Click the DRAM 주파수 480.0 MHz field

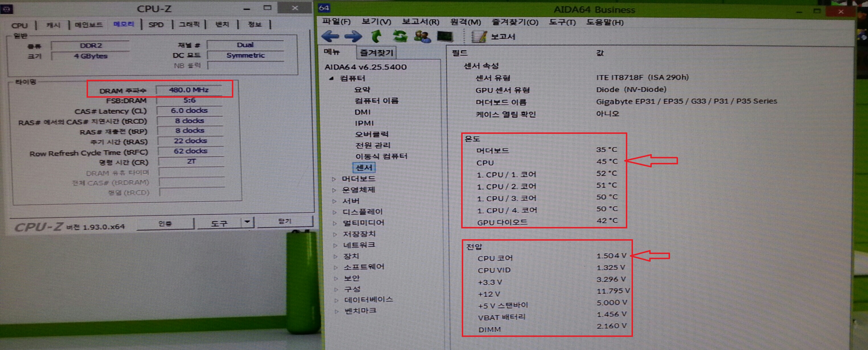coord(189,90)
